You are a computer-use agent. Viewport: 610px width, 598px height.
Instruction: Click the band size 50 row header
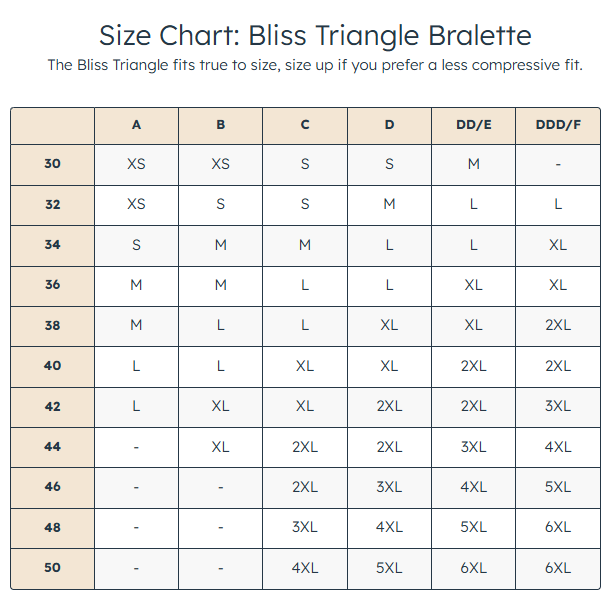pyautogui.click(x=53, y=567)
